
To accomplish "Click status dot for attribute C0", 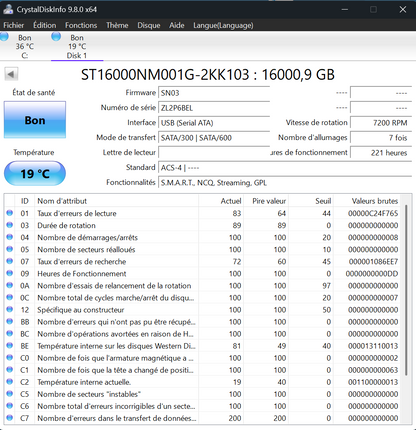I will point(9,357).
